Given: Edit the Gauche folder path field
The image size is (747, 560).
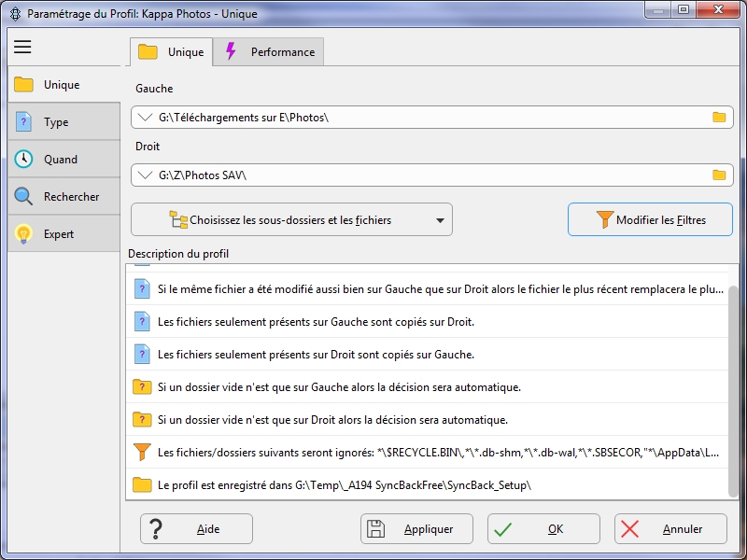Looking at the screenshot, I should click(431, 118).
